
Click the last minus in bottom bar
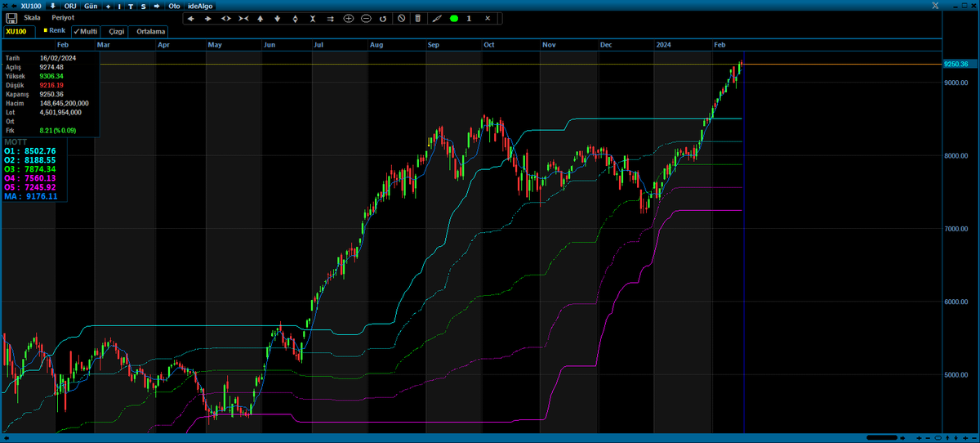pos(974,438)
